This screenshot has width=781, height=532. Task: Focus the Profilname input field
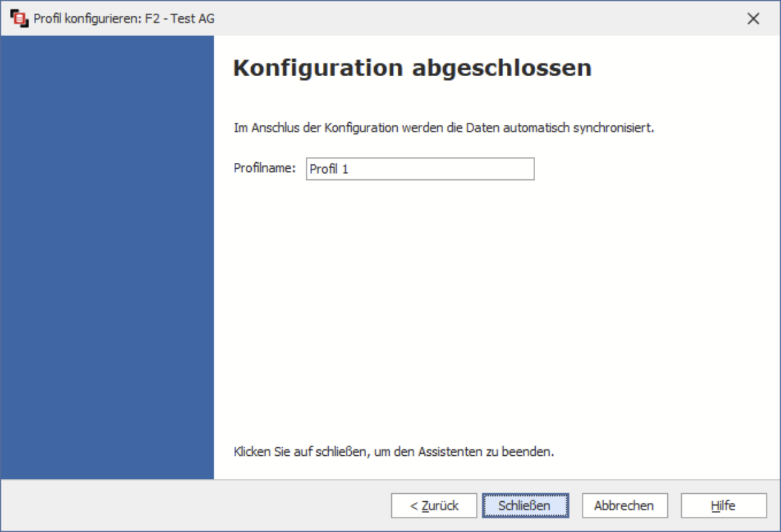(419, 169)
